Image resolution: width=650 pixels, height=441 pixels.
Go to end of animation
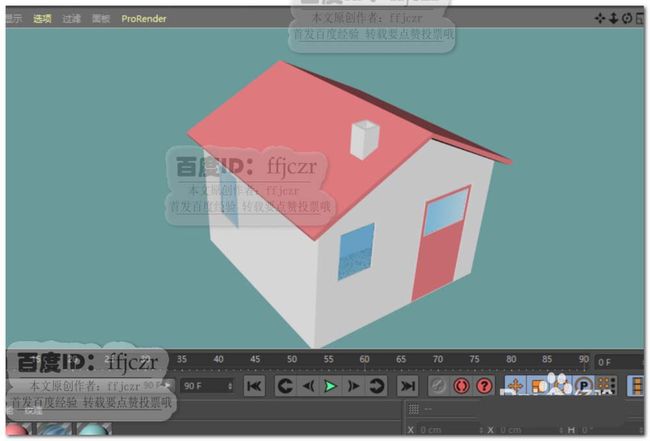(x=407, y=386)
